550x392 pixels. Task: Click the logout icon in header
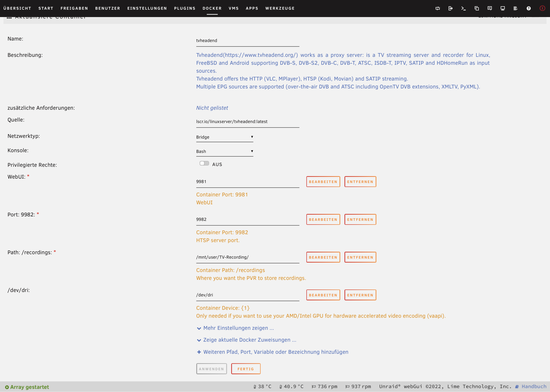[451, 8]
